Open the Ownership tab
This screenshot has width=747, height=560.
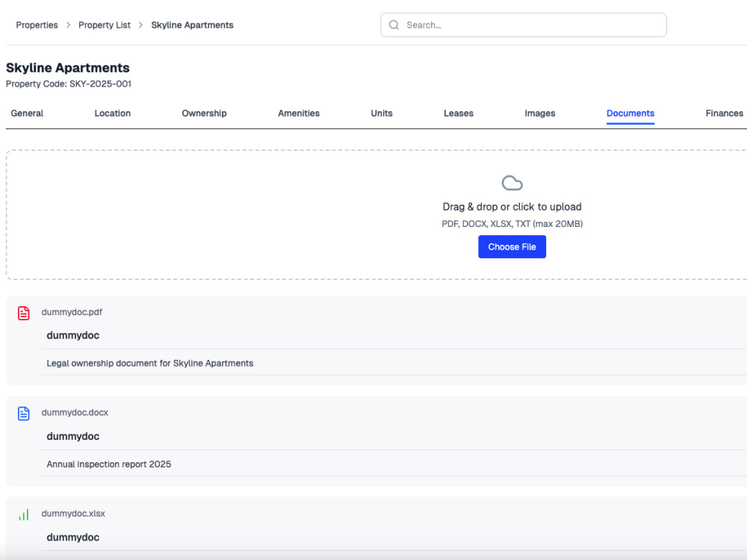(x=205, y=113)
